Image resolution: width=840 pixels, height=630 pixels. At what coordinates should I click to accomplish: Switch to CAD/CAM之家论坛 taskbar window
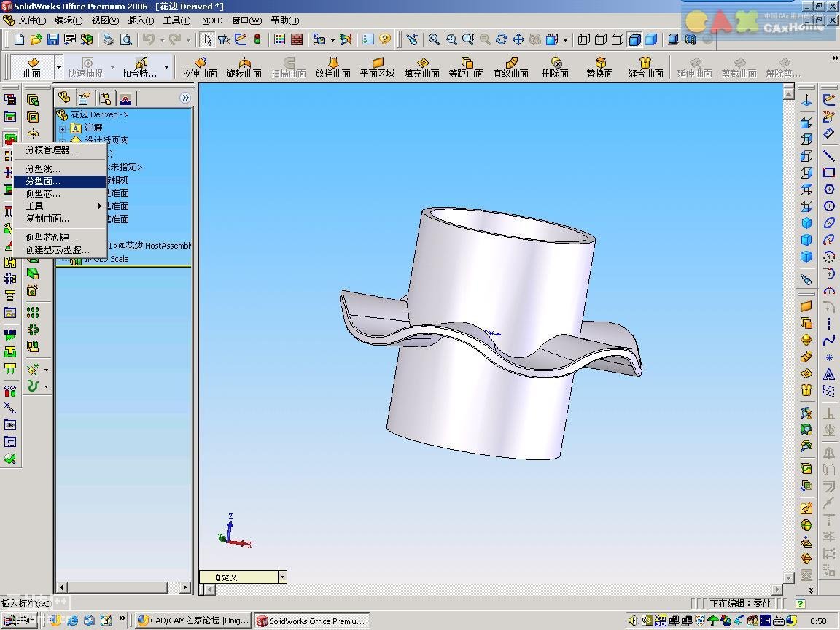192,621
